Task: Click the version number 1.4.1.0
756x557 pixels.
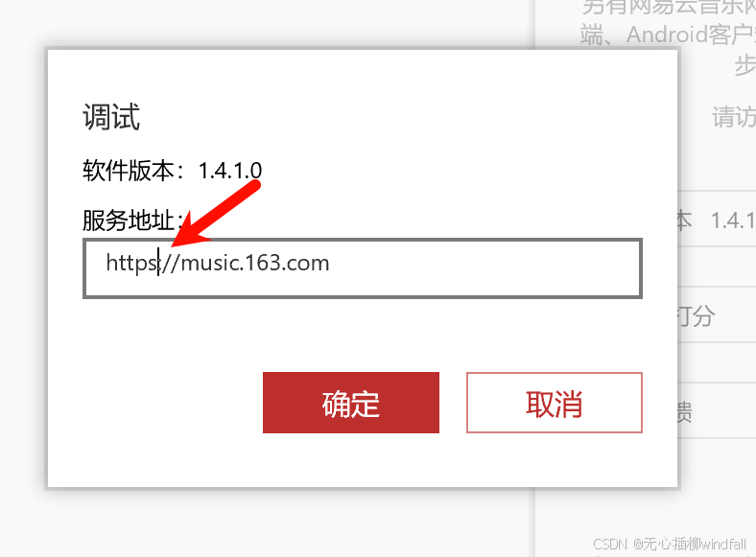Action: point(230,171)
